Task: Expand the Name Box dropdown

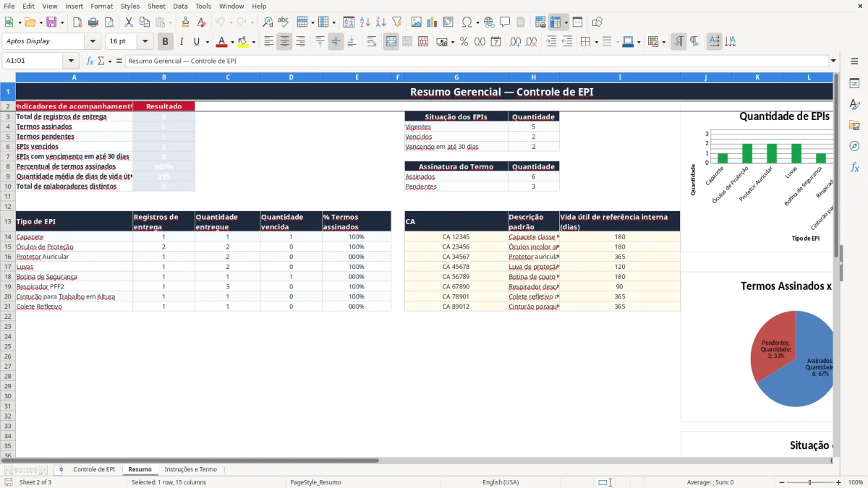Action: (71, 61)
